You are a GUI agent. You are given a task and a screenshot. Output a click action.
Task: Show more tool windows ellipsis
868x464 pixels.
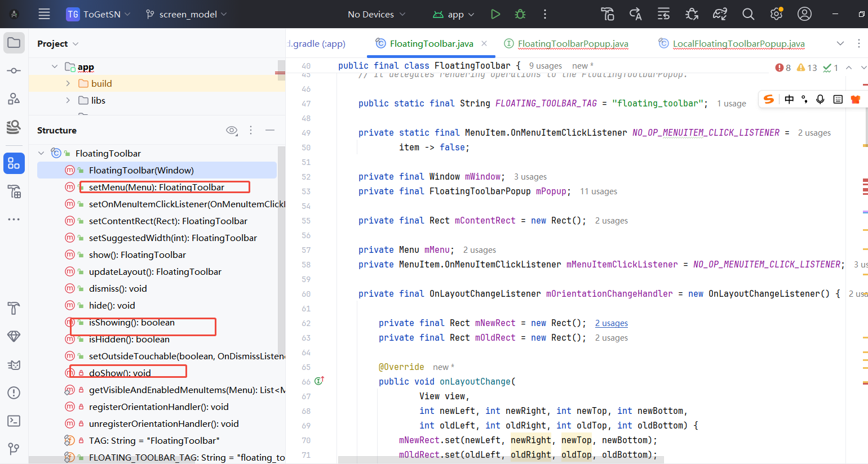[14, 219]
